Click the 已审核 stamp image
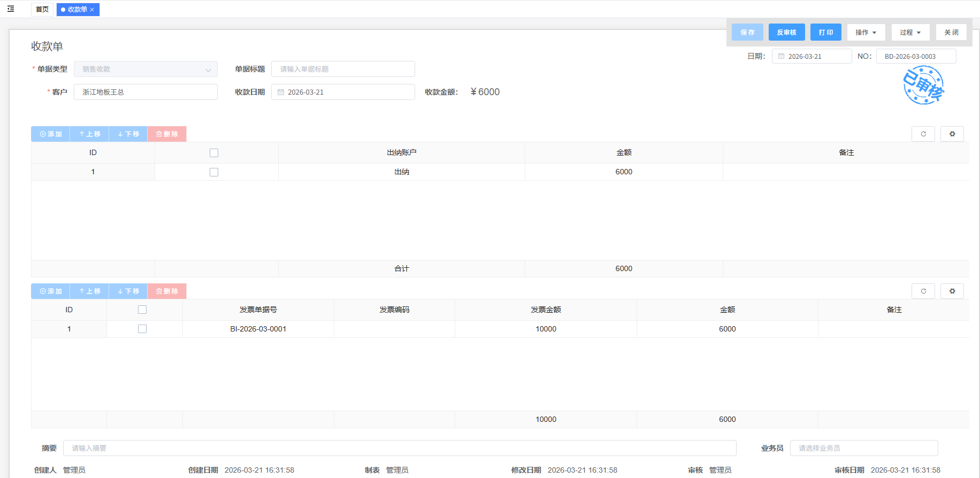 pyautogui.click(x=923, y=86)
